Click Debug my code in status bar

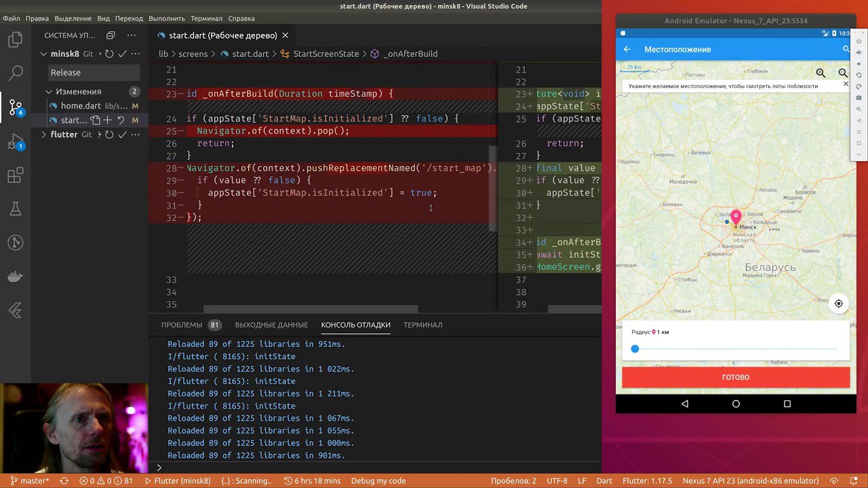pyautogui.click(x=378, y=481)
